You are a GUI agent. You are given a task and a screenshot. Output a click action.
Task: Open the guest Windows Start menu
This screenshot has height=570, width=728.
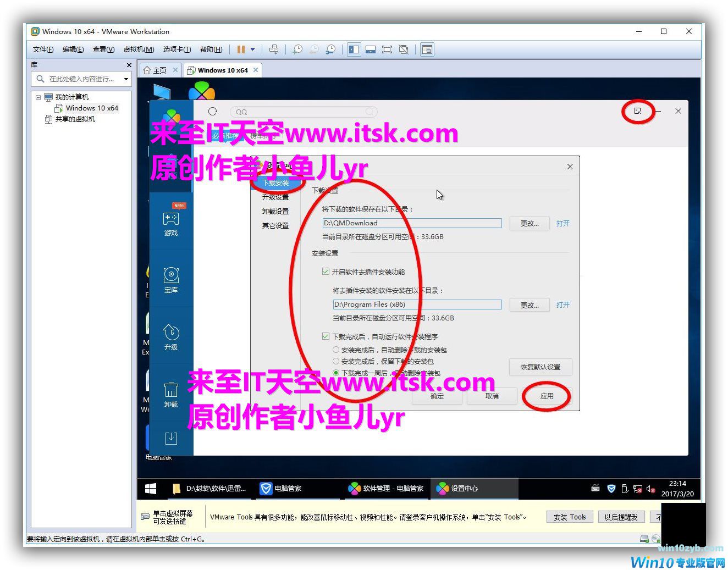[x=150, y=489]
